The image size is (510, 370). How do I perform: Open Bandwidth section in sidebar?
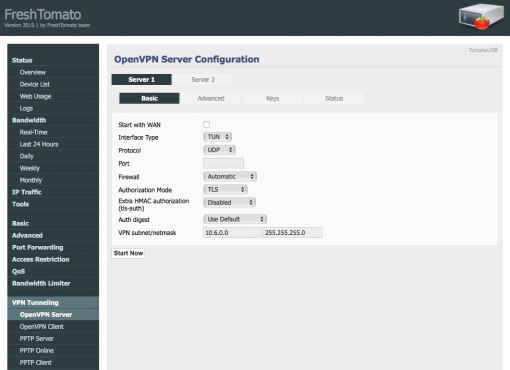[53, 120]
